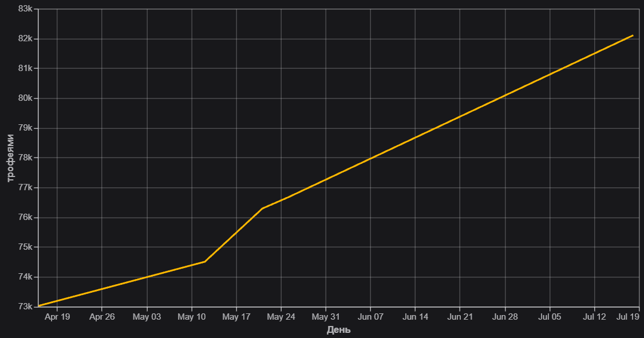Click the 'Apr 26' x-axis label
The width and height of the screenshot is (644, 338).
click(102, 317)
